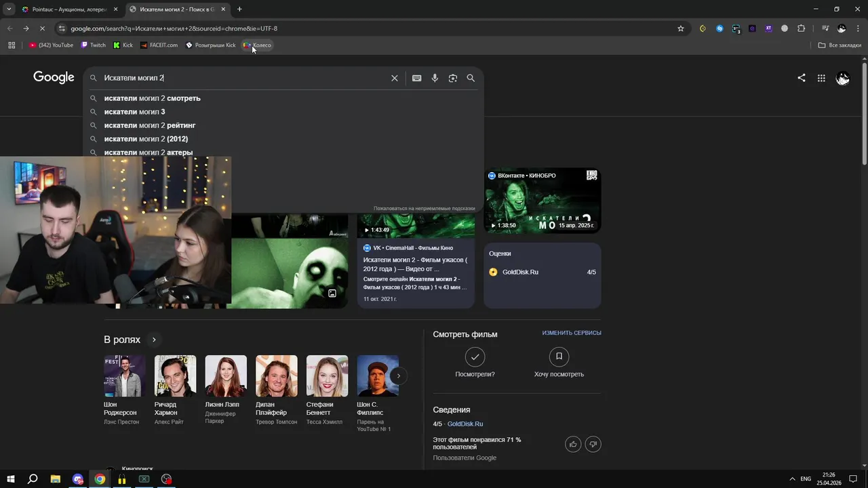Screen dimensions: 868x488
Task: Open search by image (Lens) icon
Action: click(x=453, y=78)
